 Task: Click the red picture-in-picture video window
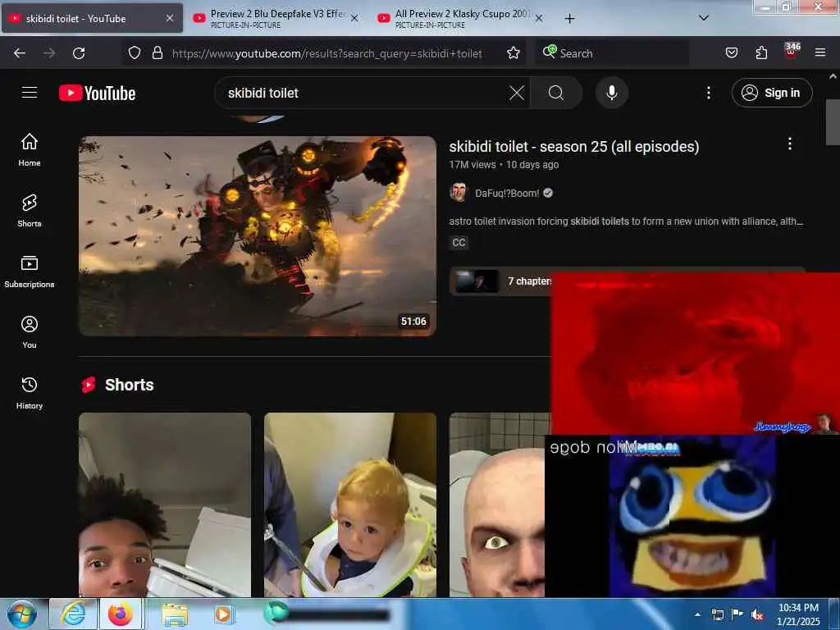tap(696, 354)
